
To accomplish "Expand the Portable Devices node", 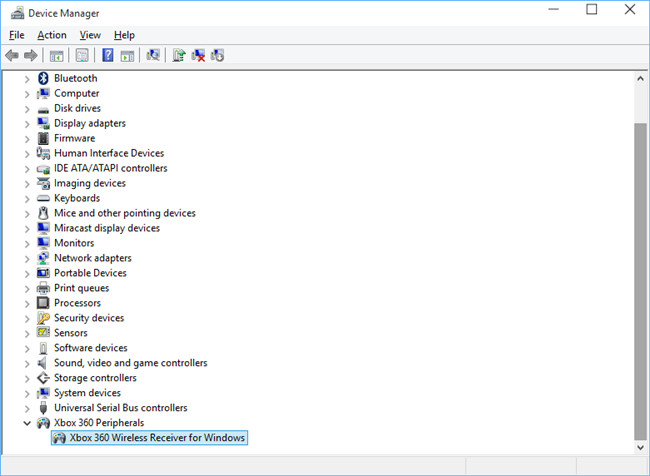I will tap(27, 273).
